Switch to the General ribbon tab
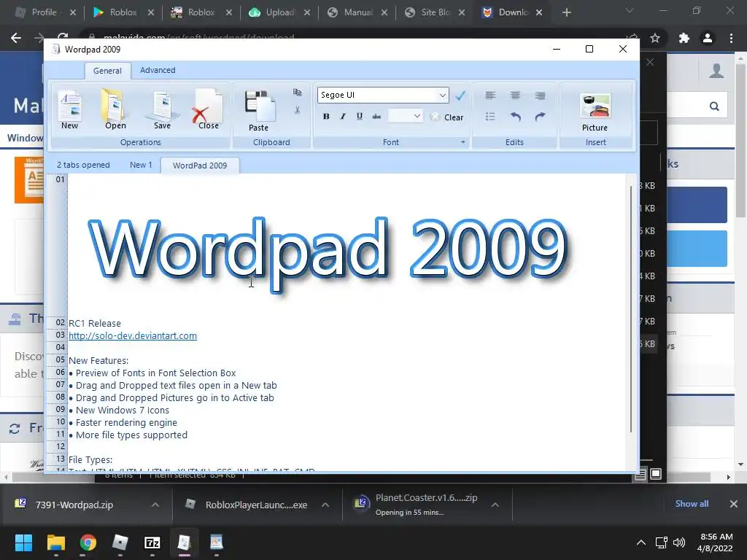 pos(107,71)
